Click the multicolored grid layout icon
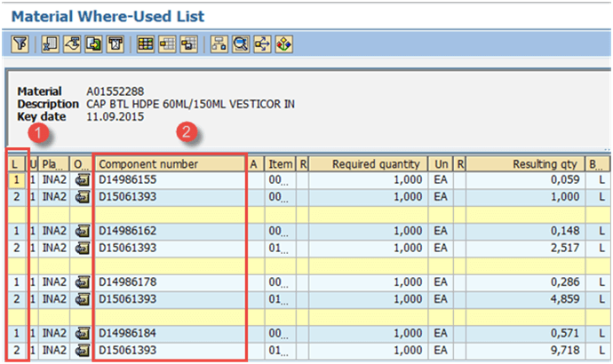This screenshot has height=364, width=613. coord(147,44)
